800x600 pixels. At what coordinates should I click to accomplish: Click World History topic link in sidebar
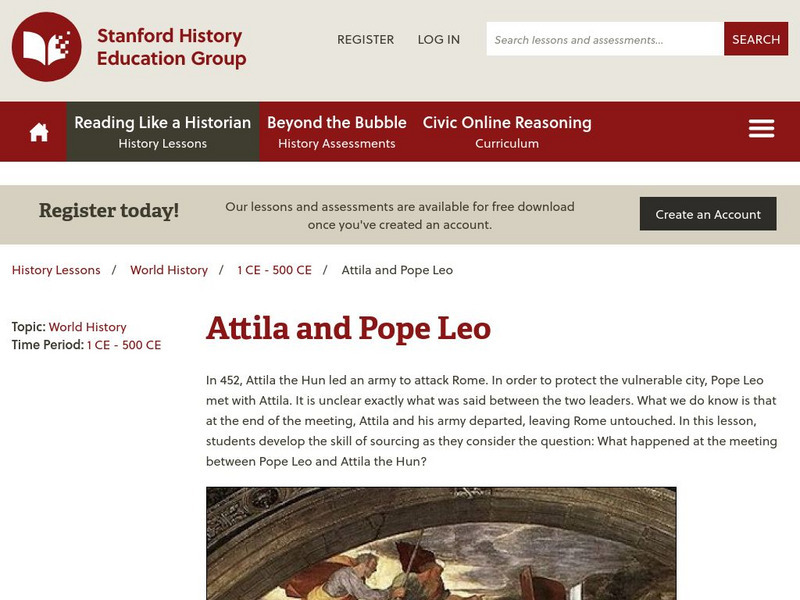pos(88,327)
